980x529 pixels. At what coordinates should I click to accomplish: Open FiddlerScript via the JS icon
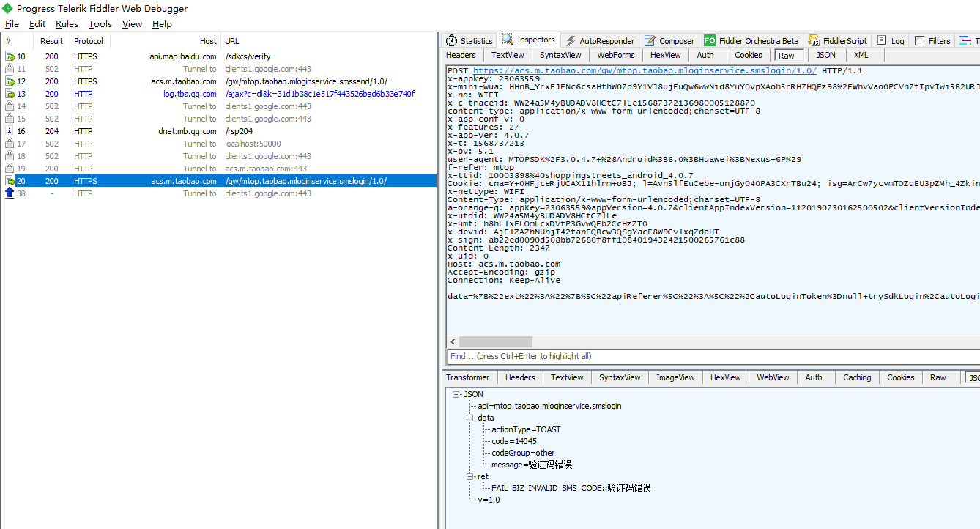point(815,40)
